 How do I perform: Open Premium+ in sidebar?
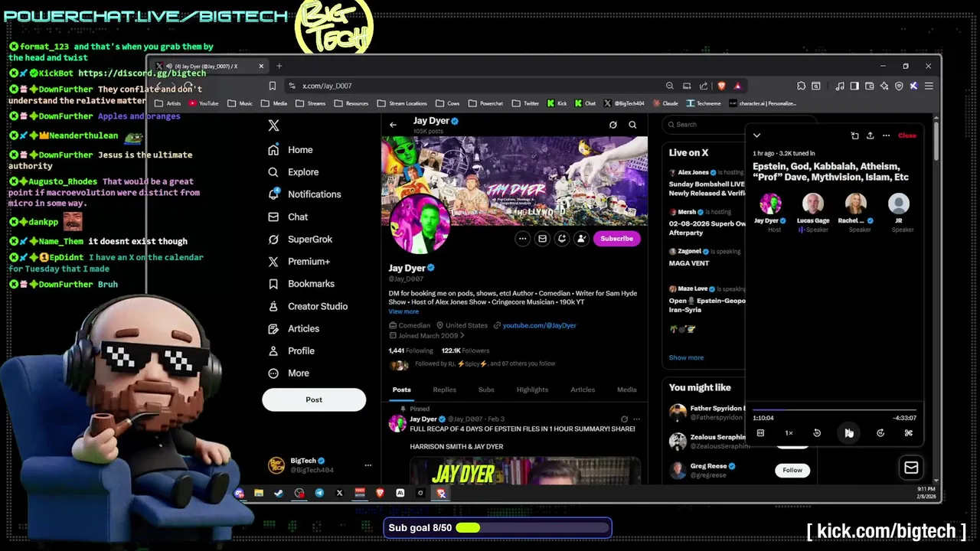point(299,262)
